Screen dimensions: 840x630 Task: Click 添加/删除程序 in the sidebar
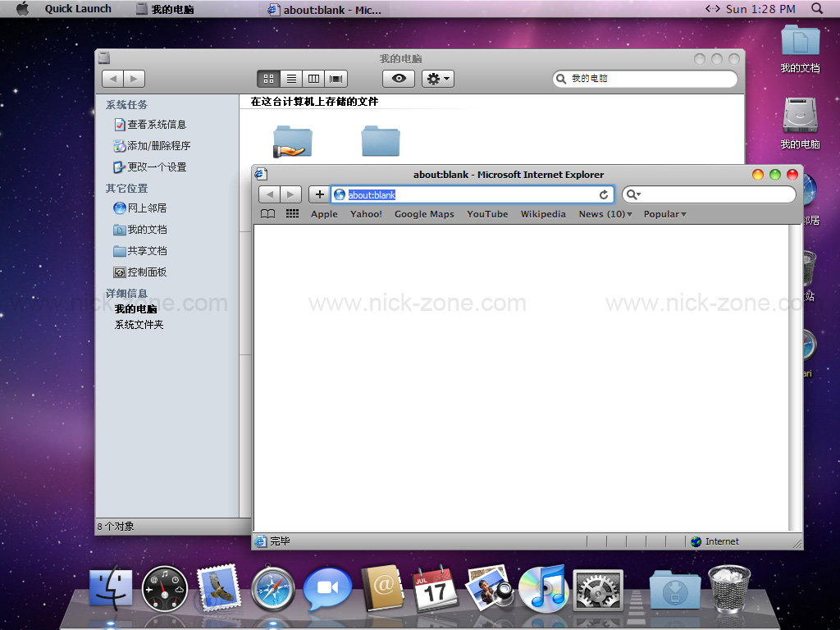click(x=152, y=146)
